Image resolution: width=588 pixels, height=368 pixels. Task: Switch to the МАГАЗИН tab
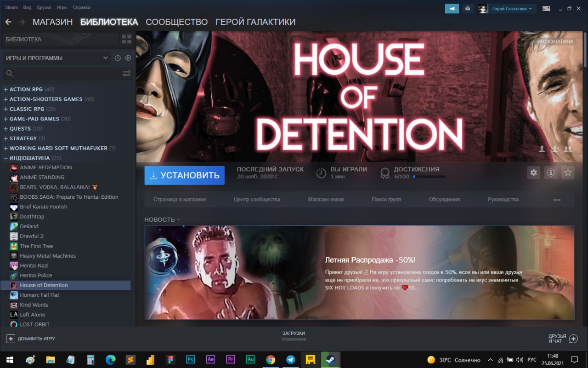pyautogui.click(x=52, y=22)
